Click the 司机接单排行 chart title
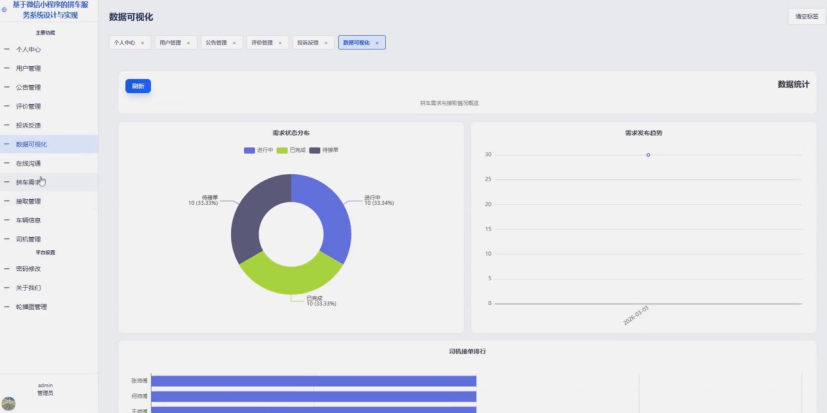The height and width of the screenshot is (413, 827). click(467, 351)
